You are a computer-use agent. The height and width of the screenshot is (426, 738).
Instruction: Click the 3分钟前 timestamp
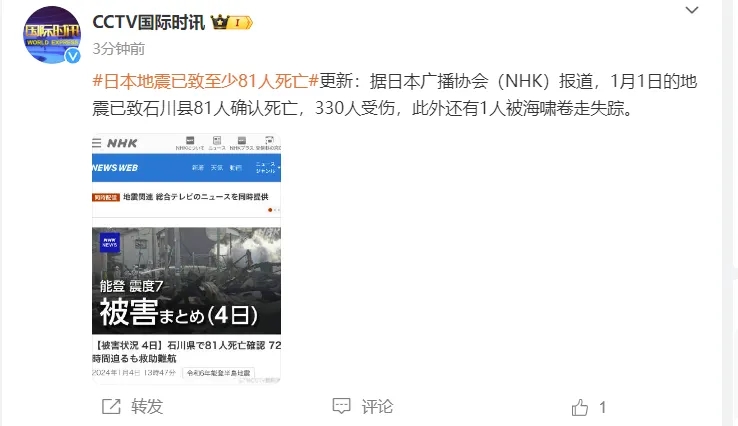coord(119,48)
